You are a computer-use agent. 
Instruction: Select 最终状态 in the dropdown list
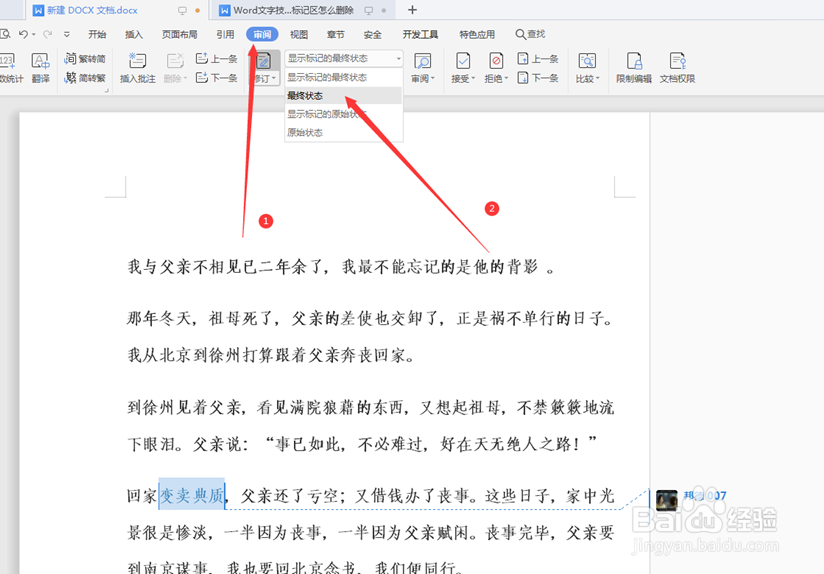coord(344,96)
